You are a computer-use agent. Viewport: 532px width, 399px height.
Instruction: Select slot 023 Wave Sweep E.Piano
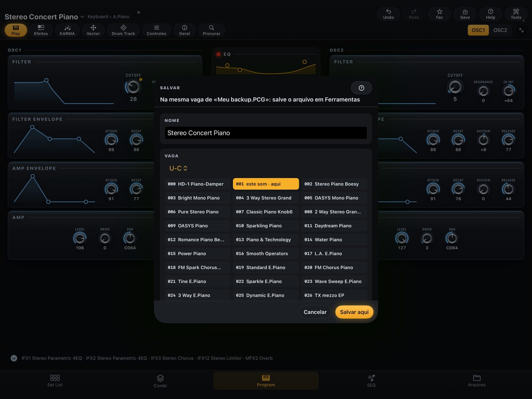pos(334,281)
